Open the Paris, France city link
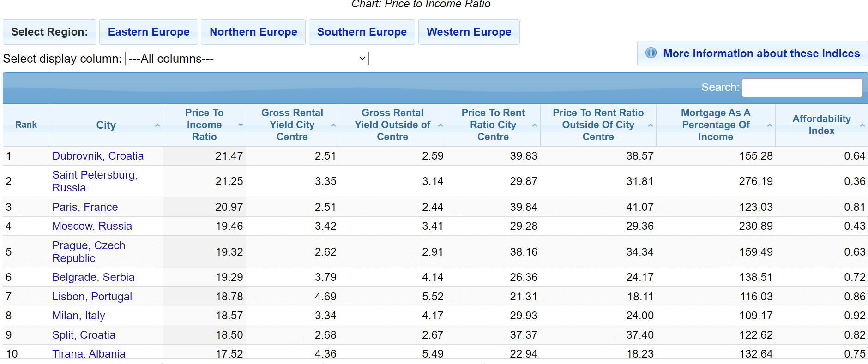 [x=85, y=207]
